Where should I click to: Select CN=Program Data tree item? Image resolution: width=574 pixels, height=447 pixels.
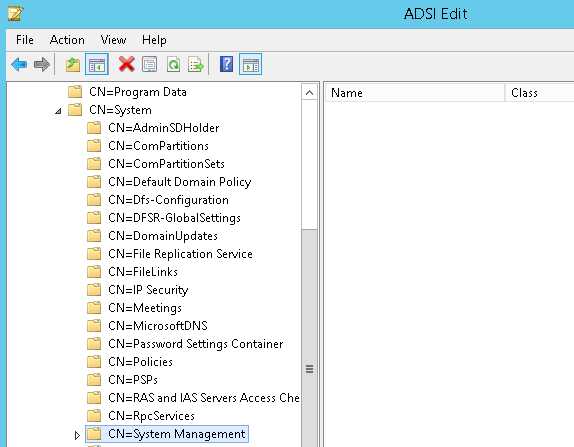point(138,92)
